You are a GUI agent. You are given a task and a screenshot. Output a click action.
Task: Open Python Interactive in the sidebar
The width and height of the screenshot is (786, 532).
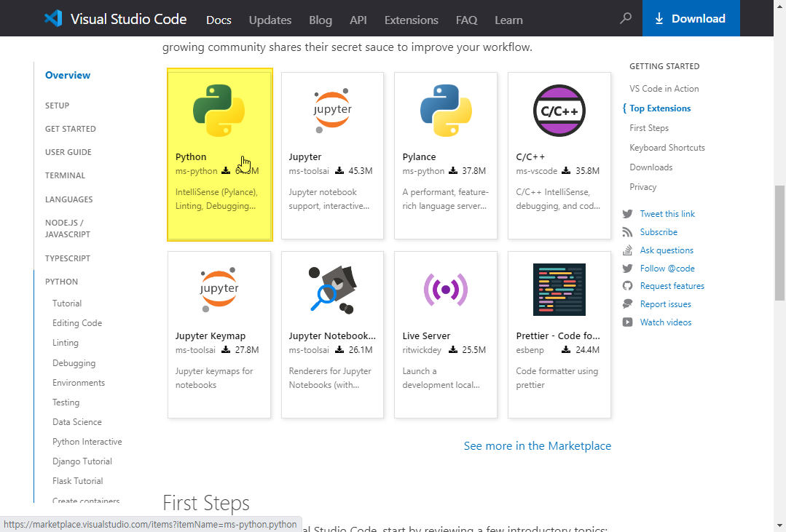[x=87, y=441]
